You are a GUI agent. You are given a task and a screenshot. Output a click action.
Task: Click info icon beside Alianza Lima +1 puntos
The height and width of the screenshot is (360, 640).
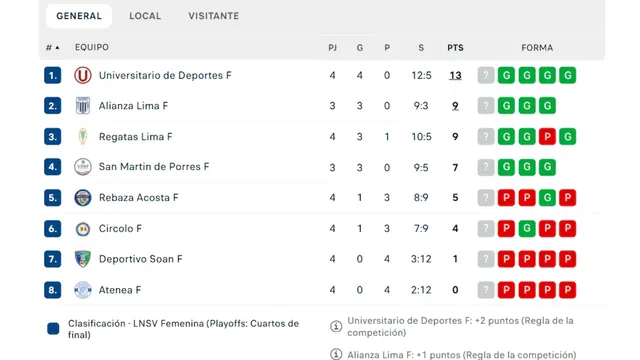click(x=336, y=354)
